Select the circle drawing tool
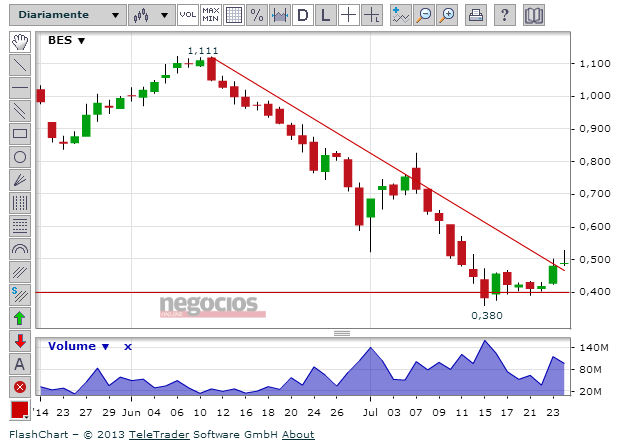This screenshot has height=440, width=623. point(20,157)
